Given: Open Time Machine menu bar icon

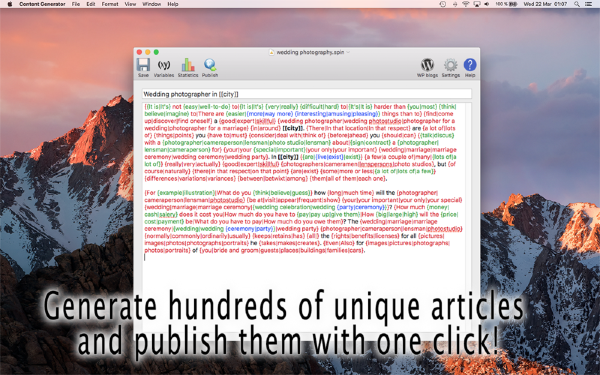Looking at the screenshot, I should [442, 4].
